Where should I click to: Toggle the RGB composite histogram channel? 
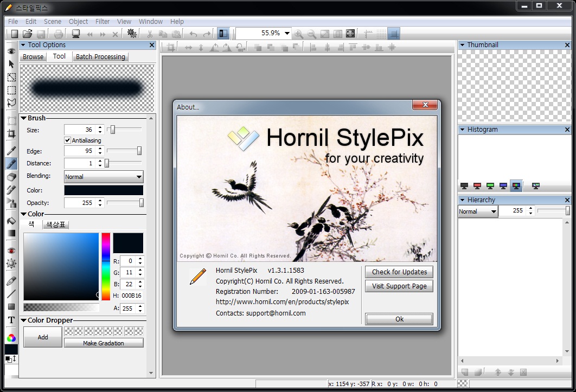point(516,187)
